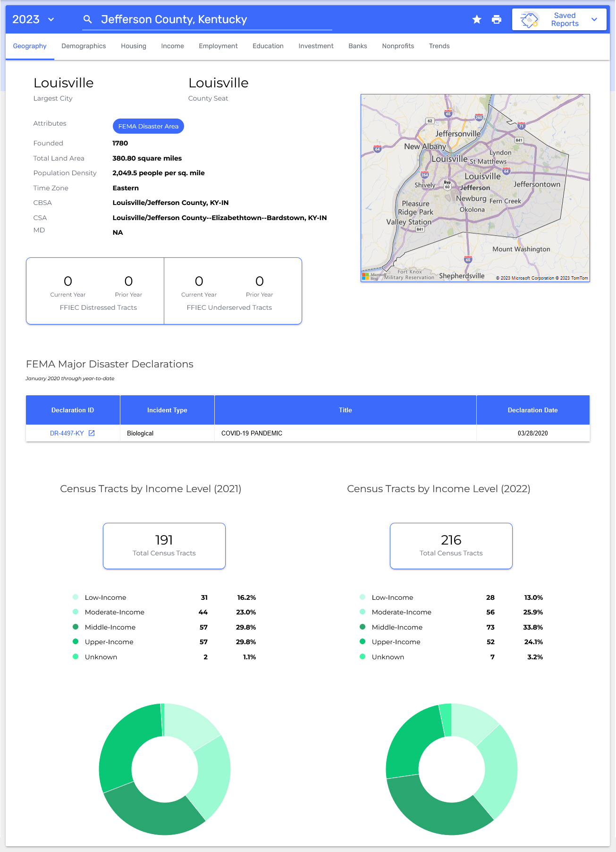616x852 pixels.
Task: Expand the Saved Reports dropdown
Action: pyautogui.click(x=594, y=19)
